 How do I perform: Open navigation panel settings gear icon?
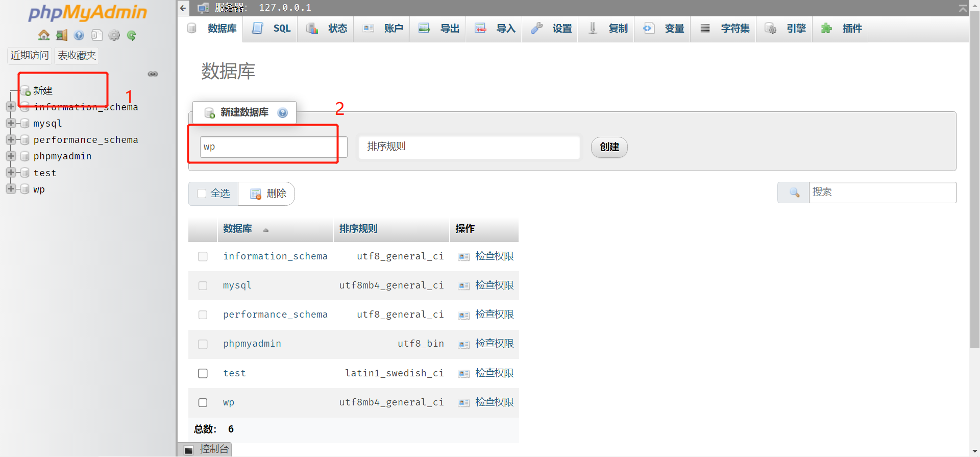tap(114, 35)
